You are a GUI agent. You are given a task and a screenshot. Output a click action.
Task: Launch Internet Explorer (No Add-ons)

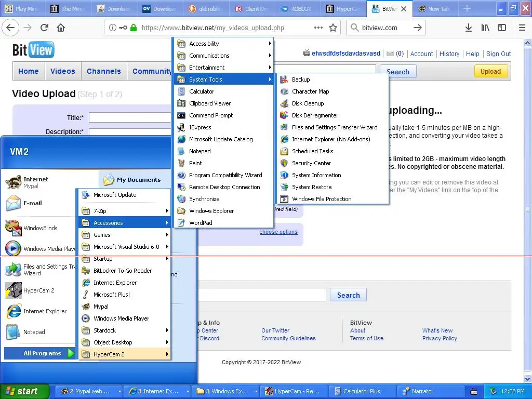[x=332, y=139]
